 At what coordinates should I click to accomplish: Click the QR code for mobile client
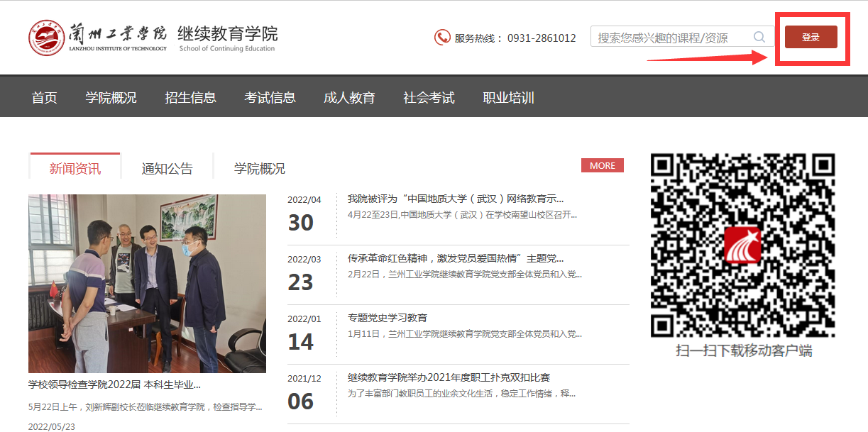(742, 245)
